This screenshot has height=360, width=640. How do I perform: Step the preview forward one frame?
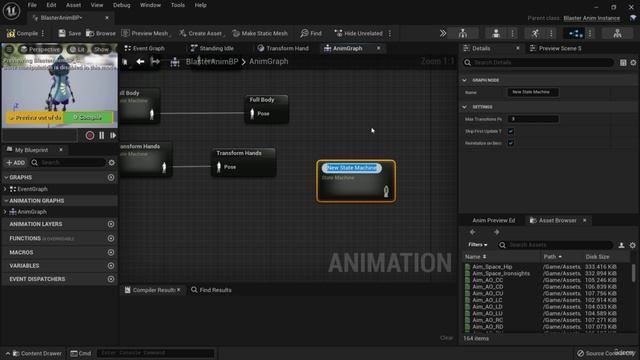tap(113, 136)
